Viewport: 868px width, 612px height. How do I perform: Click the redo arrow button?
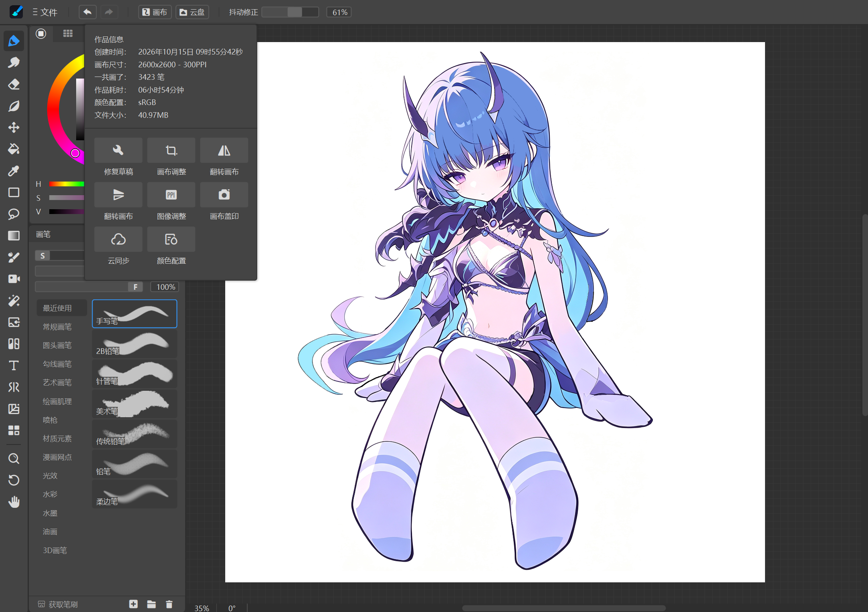click(x=109, y=12)
